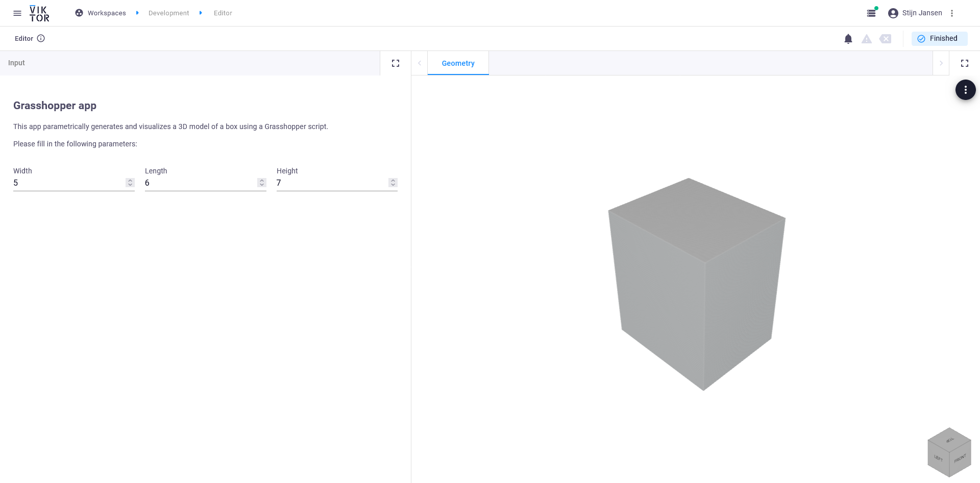Click the warning triangle icon

point(866,39)
